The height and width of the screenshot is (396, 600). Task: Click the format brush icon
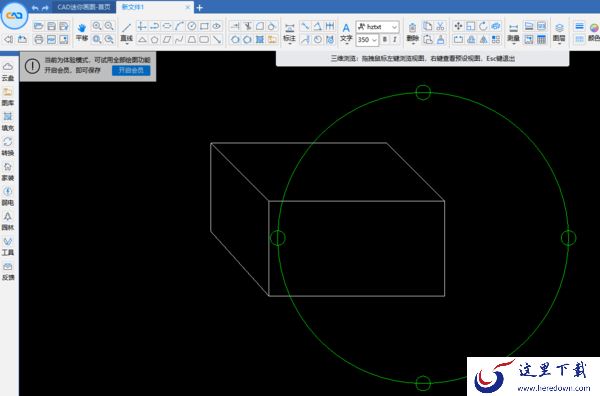(x=440, y=39)
